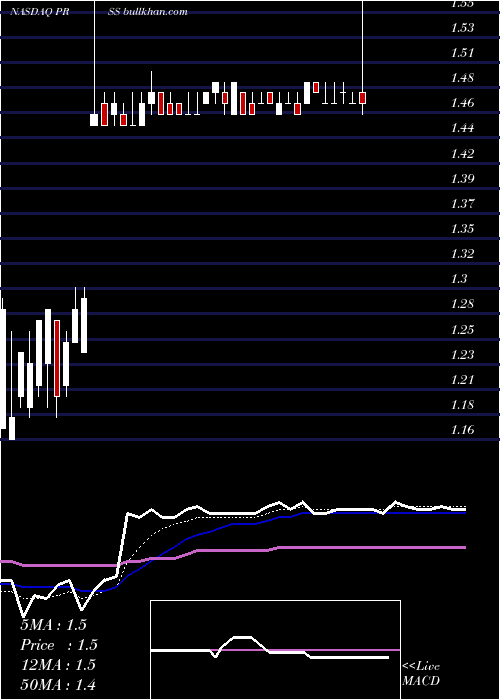The height and width of the screenshot is (700, 500).
Task: Click the 1.35 price axis label
Action: (462, 229)
